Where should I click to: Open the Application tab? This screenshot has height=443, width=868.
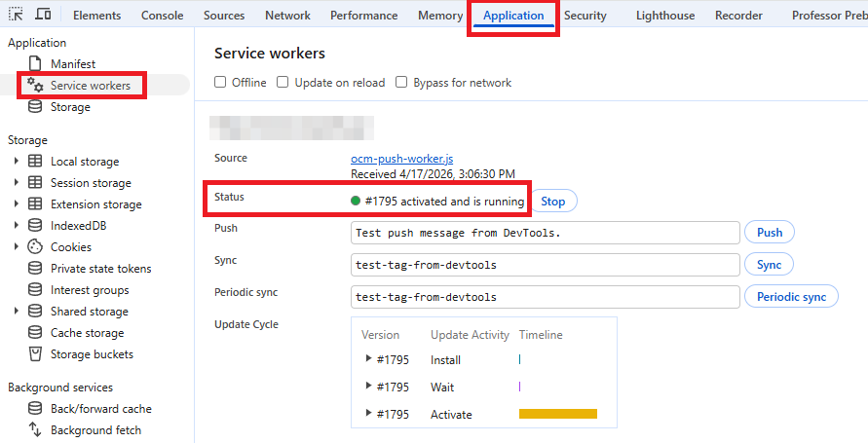513,16
